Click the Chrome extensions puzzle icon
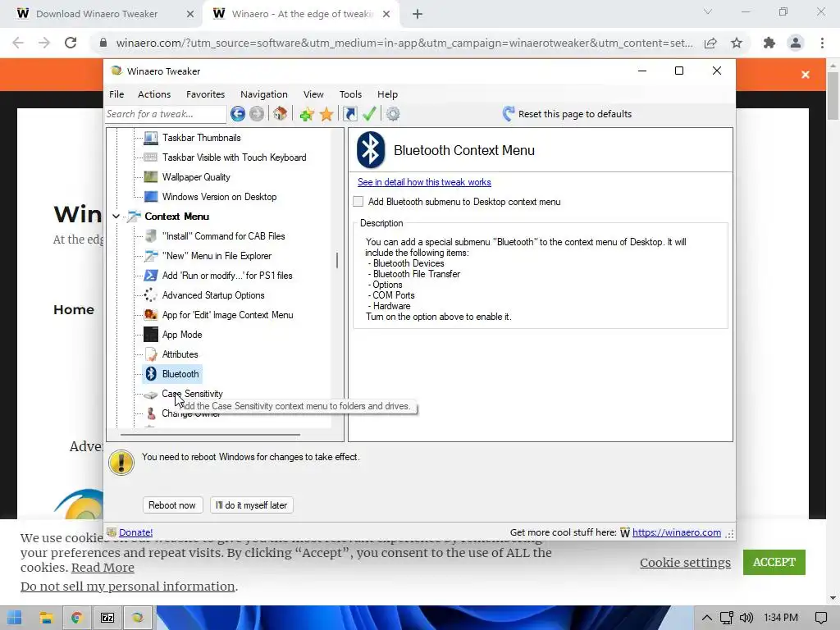 (769, 43)
